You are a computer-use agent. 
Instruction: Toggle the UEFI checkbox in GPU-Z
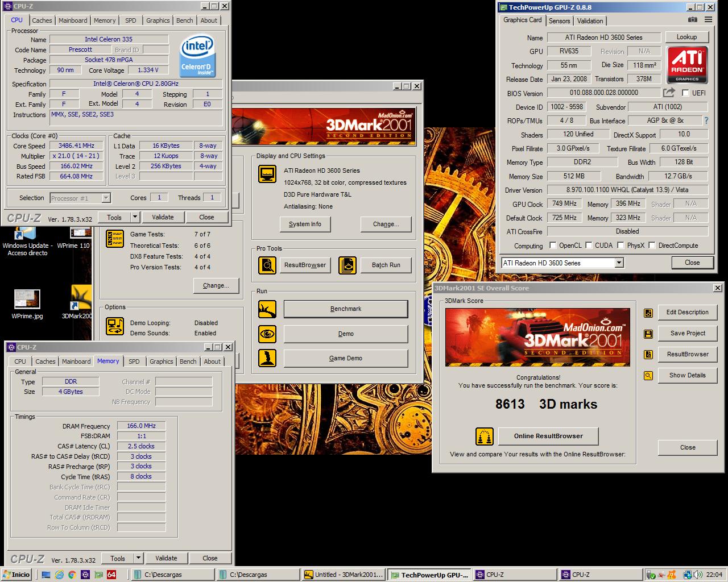click(685, 93)
